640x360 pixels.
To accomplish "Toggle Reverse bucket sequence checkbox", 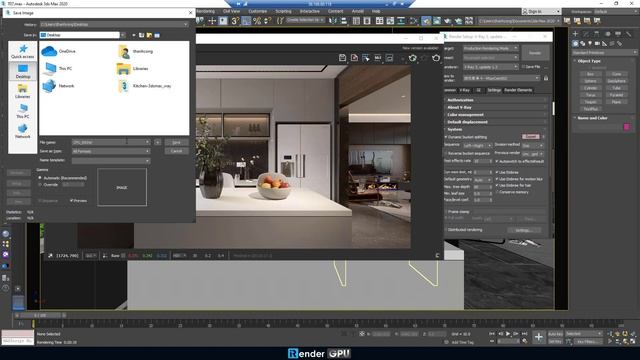I will click(x=467, y=153).
